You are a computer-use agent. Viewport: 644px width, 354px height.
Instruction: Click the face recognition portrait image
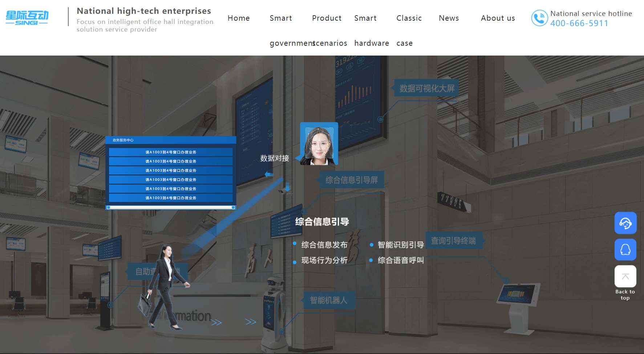point(319,144)
